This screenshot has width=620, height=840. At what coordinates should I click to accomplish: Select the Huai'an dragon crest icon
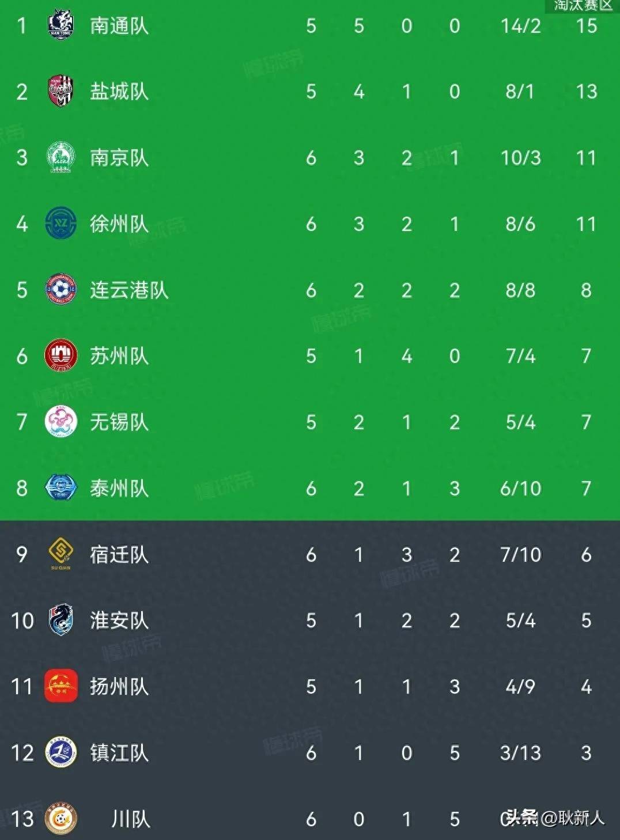point(61,620)
